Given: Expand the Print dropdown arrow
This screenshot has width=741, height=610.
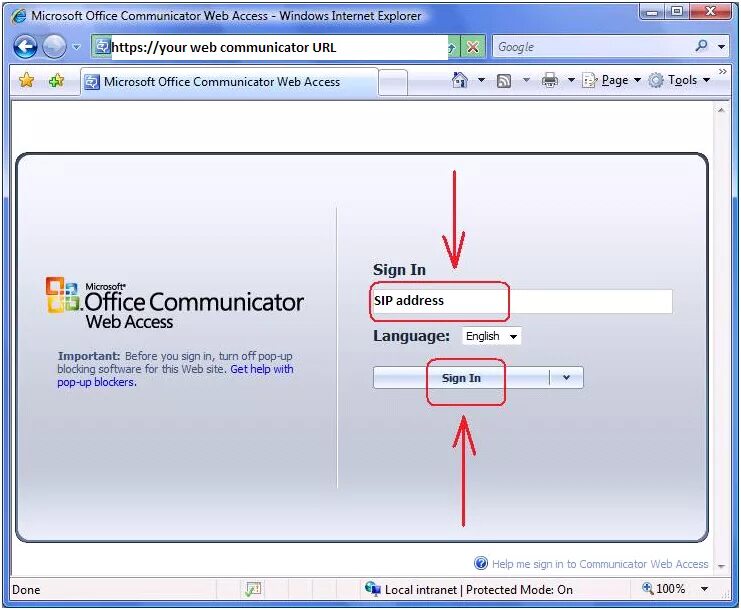Looking at the screenshot, I should (571, 80).
